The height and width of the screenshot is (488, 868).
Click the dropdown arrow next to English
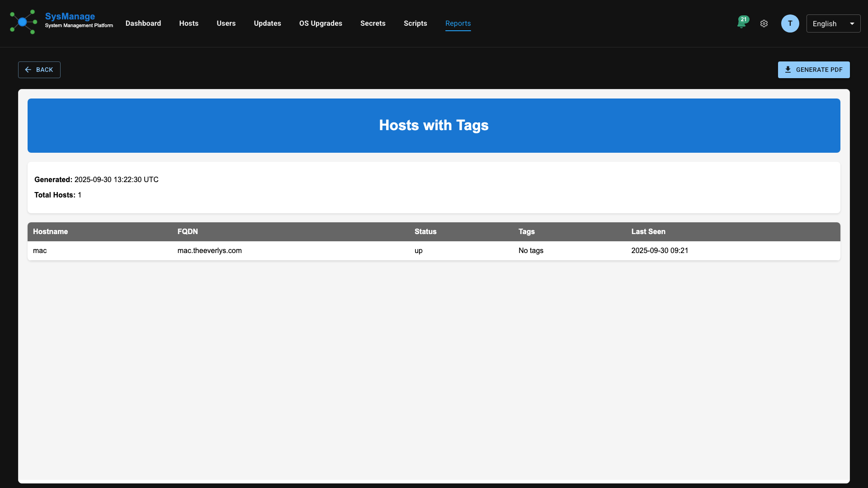pos(852,23)
